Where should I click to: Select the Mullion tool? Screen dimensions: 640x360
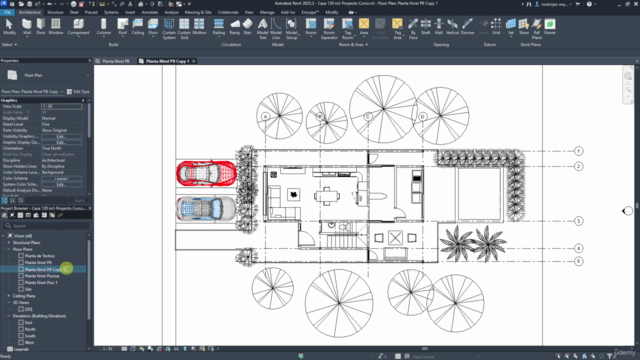pos(199,27)
